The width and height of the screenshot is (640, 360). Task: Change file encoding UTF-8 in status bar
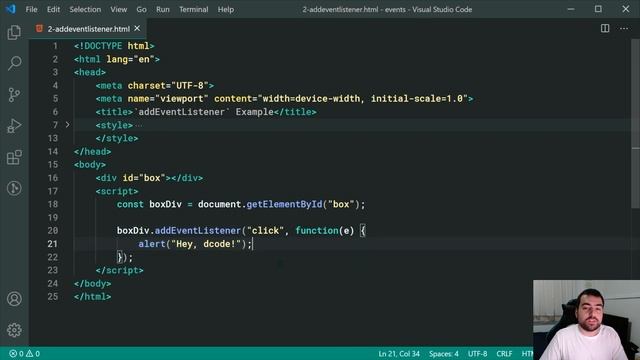(x=477, y=353)
